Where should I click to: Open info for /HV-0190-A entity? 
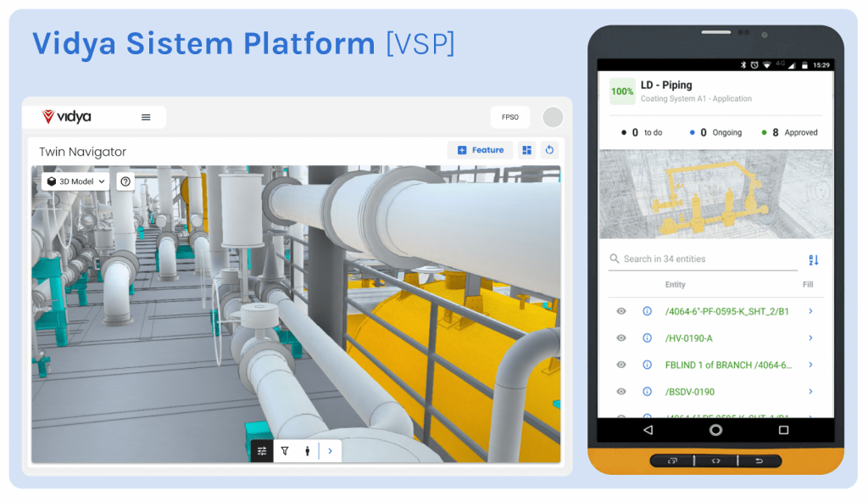(x=647, y=338)
